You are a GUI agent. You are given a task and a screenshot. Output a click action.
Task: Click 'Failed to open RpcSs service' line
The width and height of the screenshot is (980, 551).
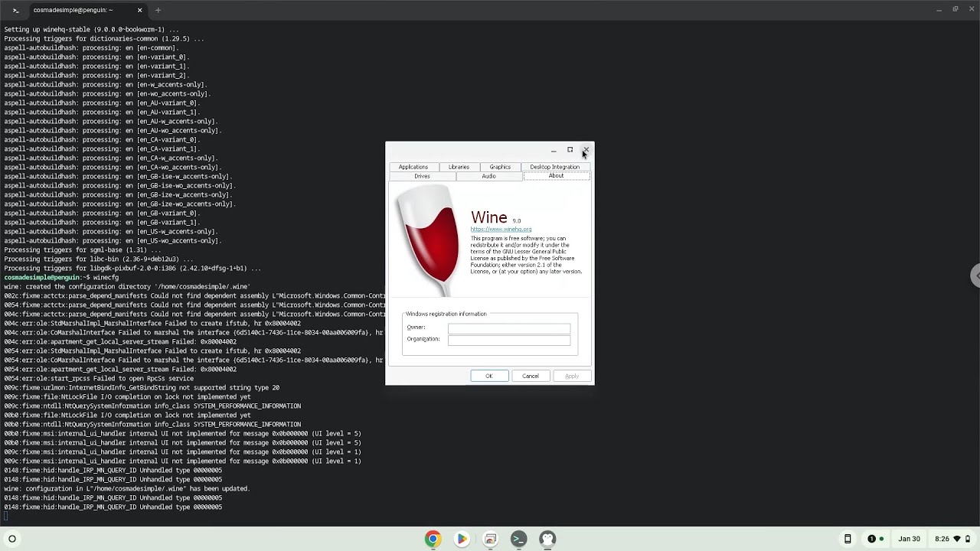click(99, 378)
